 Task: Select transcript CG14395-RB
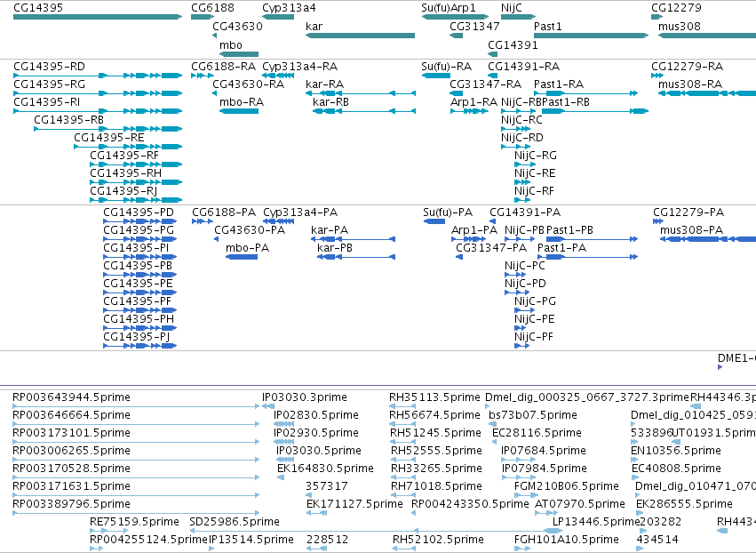click(108, 129)
